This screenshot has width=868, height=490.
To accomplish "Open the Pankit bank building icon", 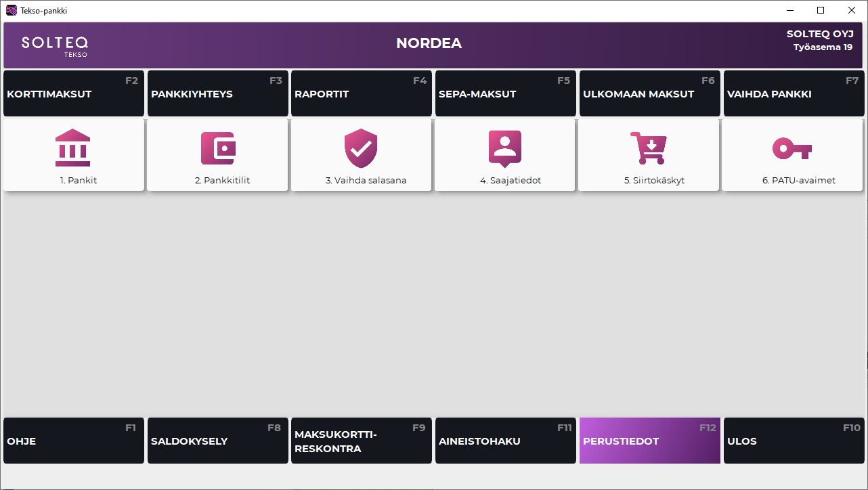I will click(72, 148).
